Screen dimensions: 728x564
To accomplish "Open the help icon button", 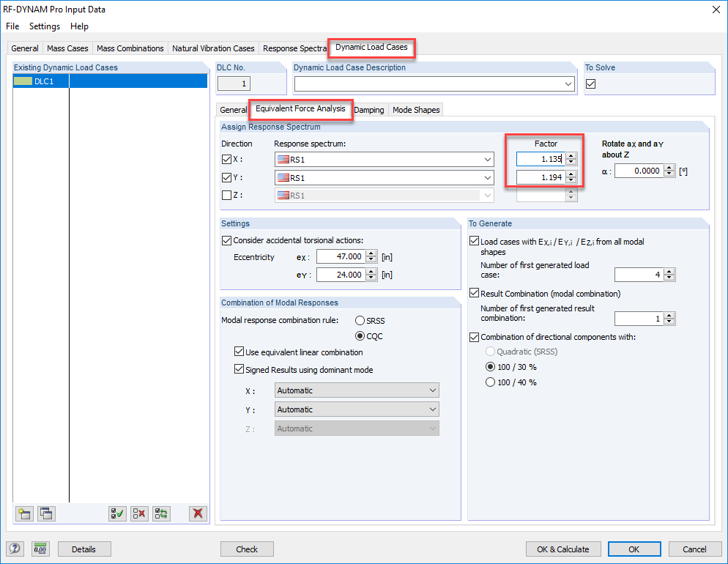I will [x=15, y=549].
